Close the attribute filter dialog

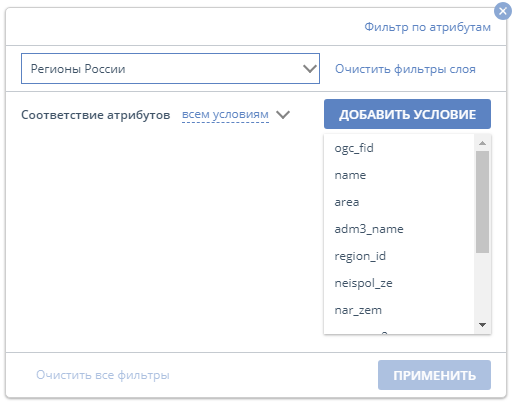tap(503, 11)
